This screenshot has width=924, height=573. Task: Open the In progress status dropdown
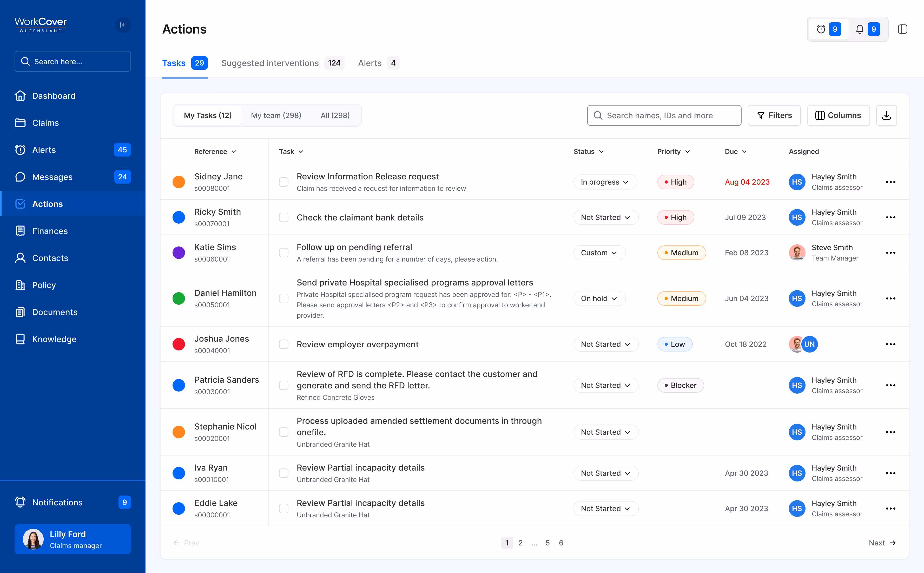click(605, 182)
